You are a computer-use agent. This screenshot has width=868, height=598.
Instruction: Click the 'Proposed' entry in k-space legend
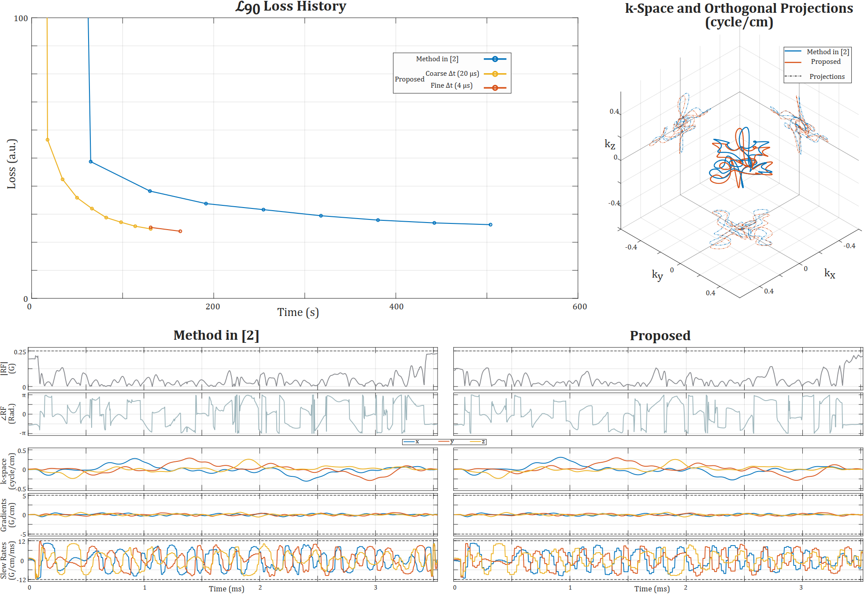coord(825,62)
